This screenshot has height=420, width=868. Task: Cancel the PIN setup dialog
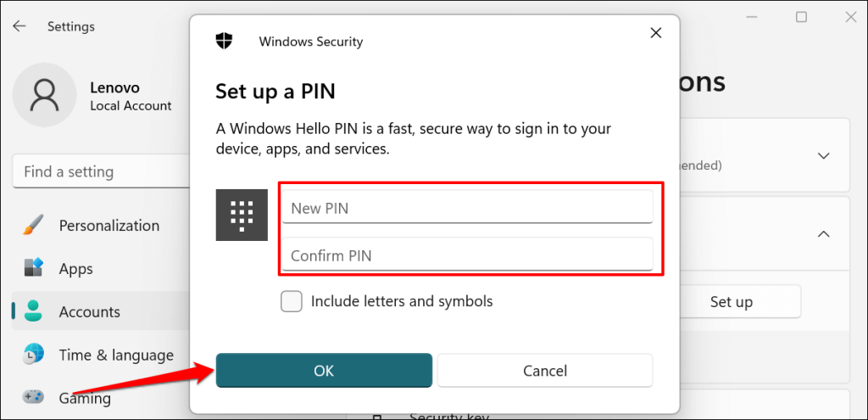[545, 370]
